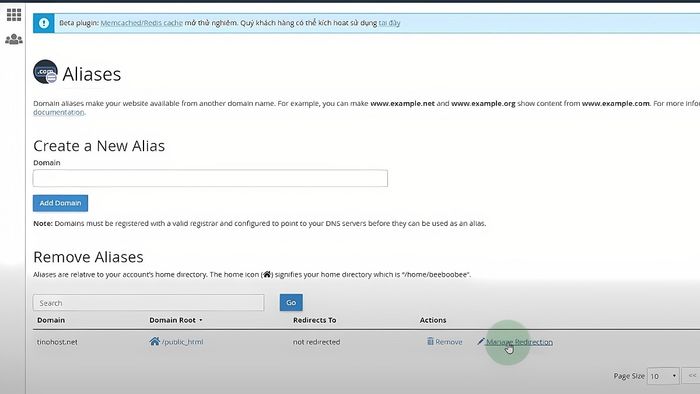Click trash icon next to Remove
The width and height of the screenshot is (700, 394).
tap(430, 341)
